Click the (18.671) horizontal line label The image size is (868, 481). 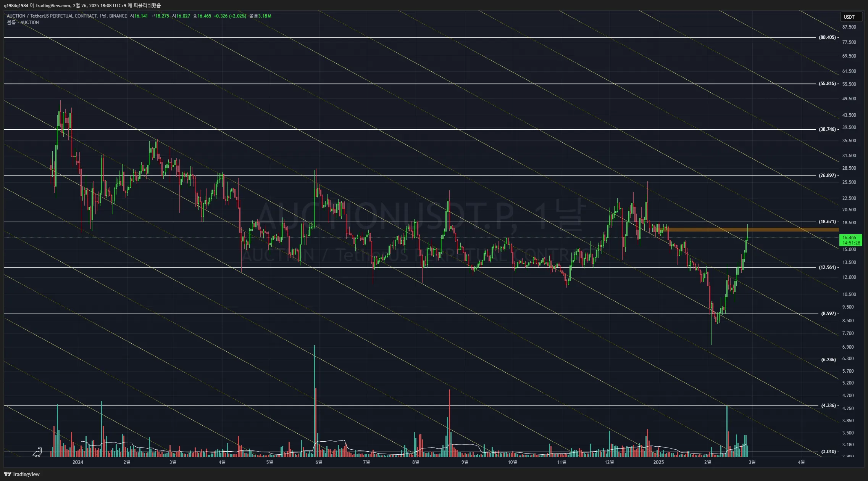827,222
